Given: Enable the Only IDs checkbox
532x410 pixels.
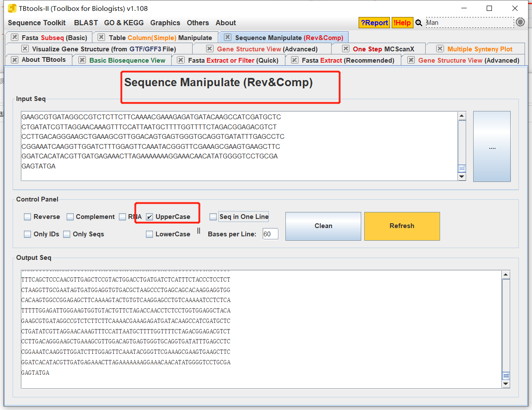Looking at the screenshot, I should 27,234.
